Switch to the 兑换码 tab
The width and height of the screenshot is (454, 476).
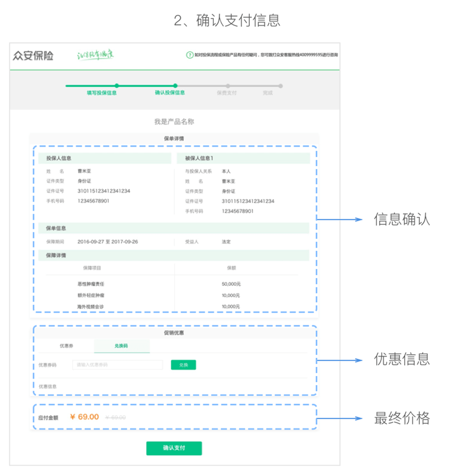121,346
